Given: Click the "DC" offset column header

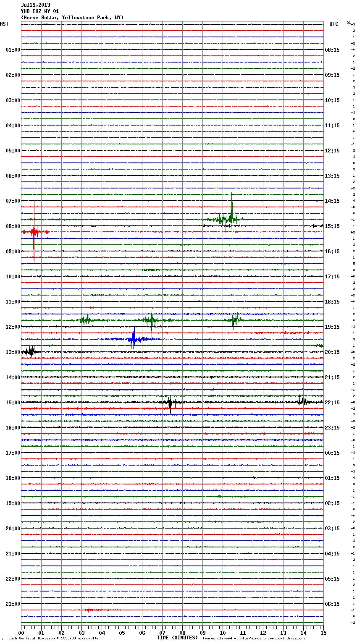Looking at the screenshot, I should tap(349, 23).
